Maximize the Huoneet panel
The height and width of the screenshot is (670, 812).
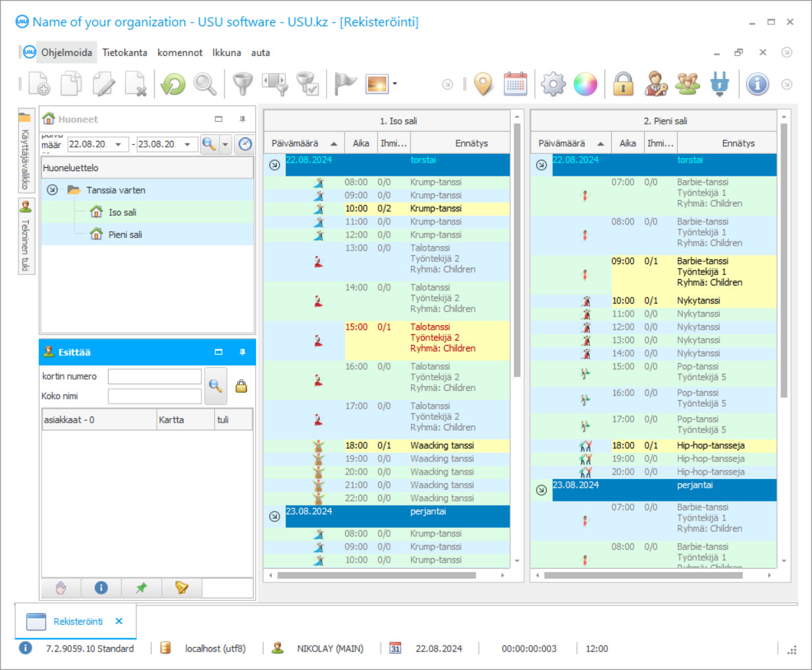[219, 119]
